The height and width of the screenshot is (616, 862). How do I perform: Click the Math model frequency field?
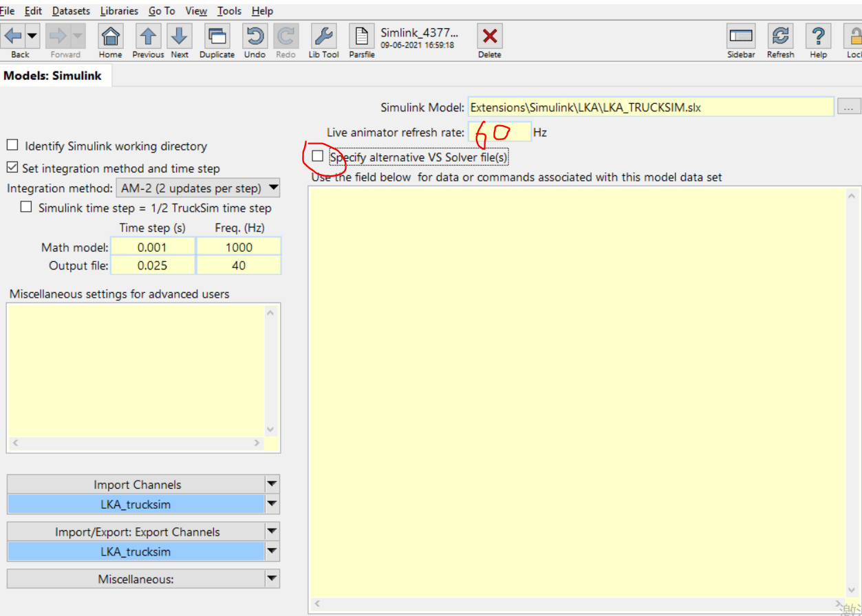point(239,247)
